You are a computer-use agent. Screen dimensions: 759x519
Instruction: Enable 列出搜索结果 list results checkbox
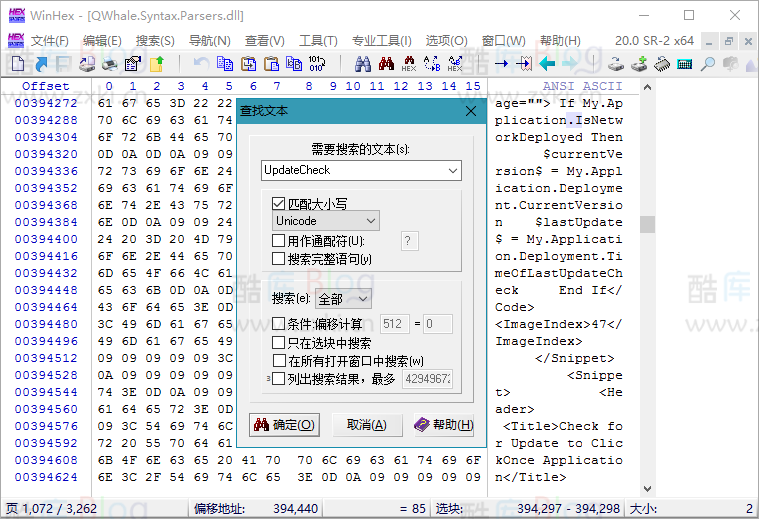click(x=278, y=379)
